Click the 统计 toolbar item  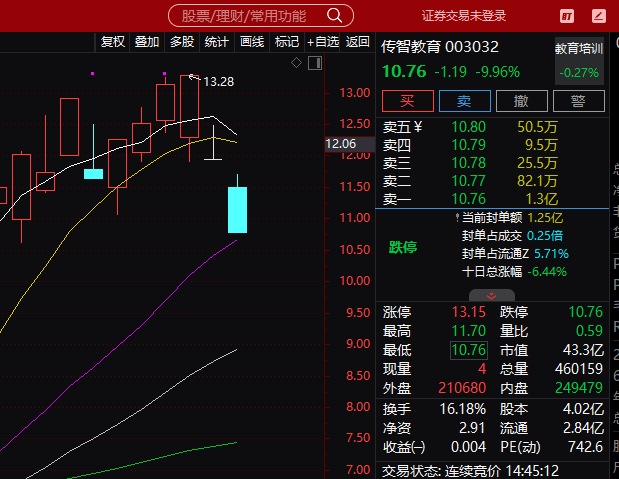click(x=217, y=42)
